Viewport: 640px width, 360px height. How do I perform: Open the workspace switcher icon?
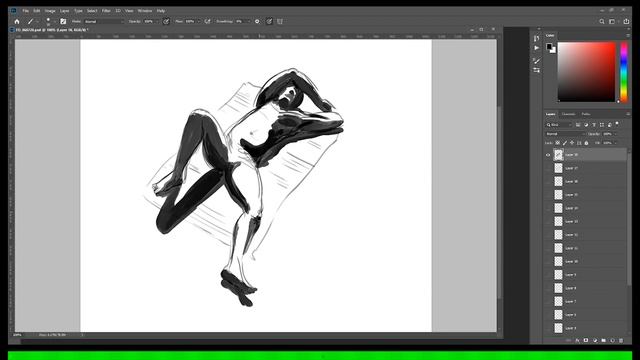(612, 21)
